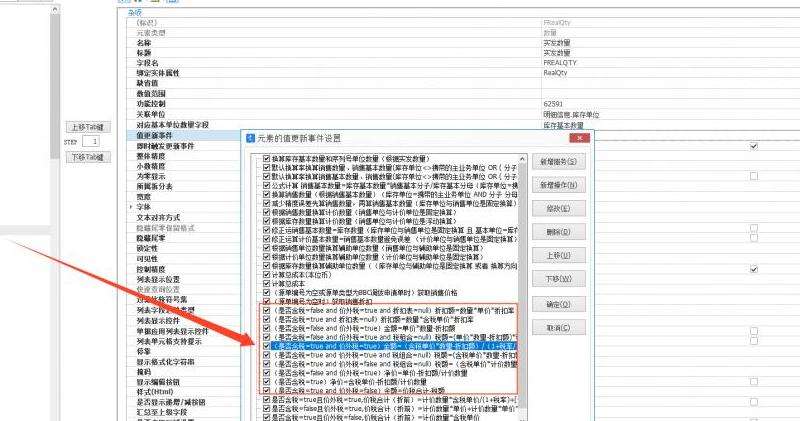
Task: Click the STEP value input field
Action: point(92,143)
